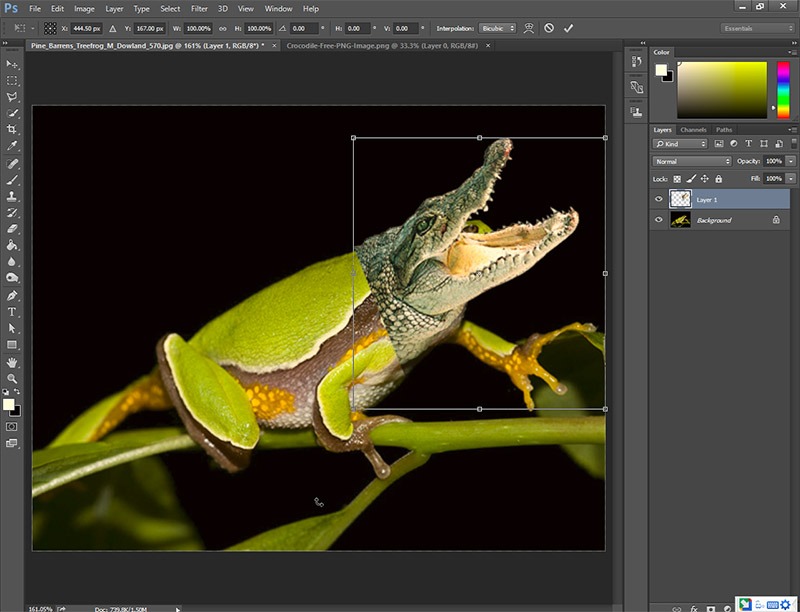The image size is (800, 612).
Task: Commit the transform with the checkmark
Action: click(568, 28)
